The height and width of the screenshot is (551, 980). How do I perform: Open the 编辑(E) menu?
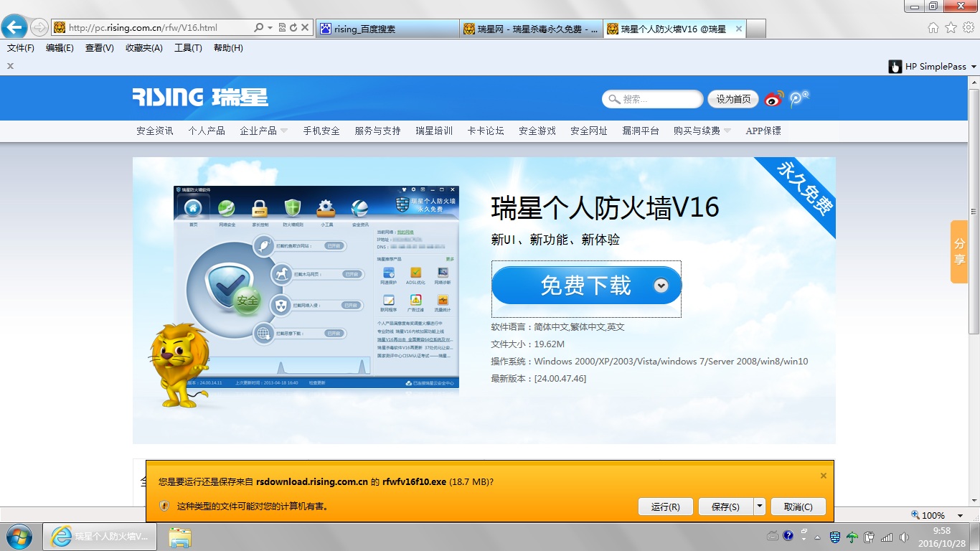60,48
